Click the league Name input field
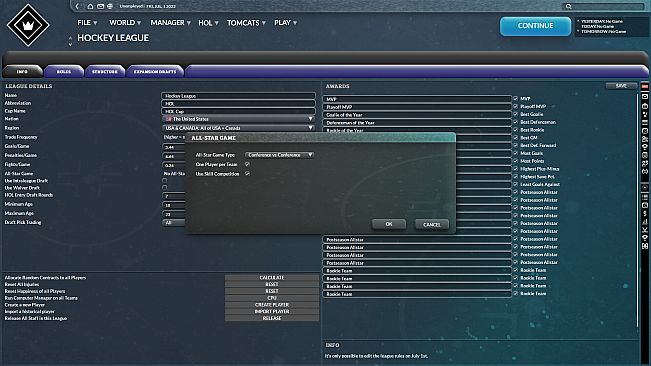651x366 pixels. coord(238,96)
